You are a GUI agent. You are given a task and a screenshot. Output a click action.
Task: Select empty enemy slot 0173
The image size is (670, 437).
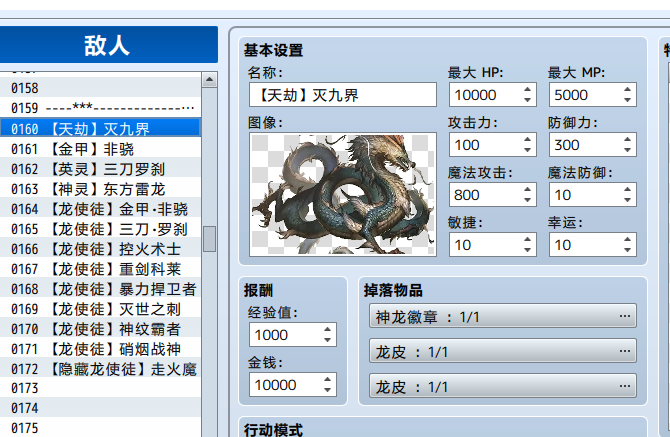click(100, 388)
